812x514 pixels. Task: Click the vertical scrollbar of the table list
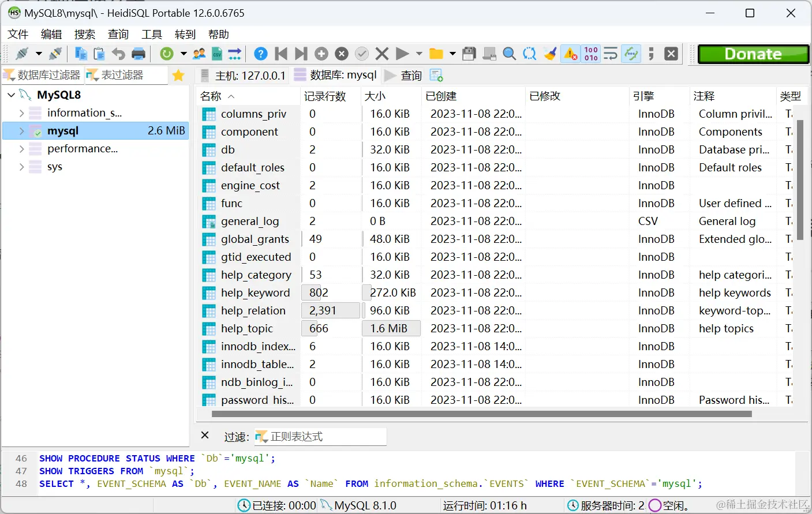(x=800, y=179)
